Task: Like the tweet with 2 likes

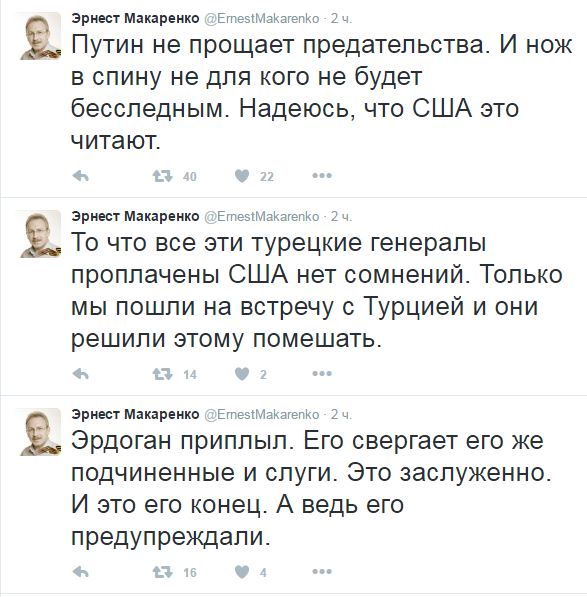Action: coord(242,374)
